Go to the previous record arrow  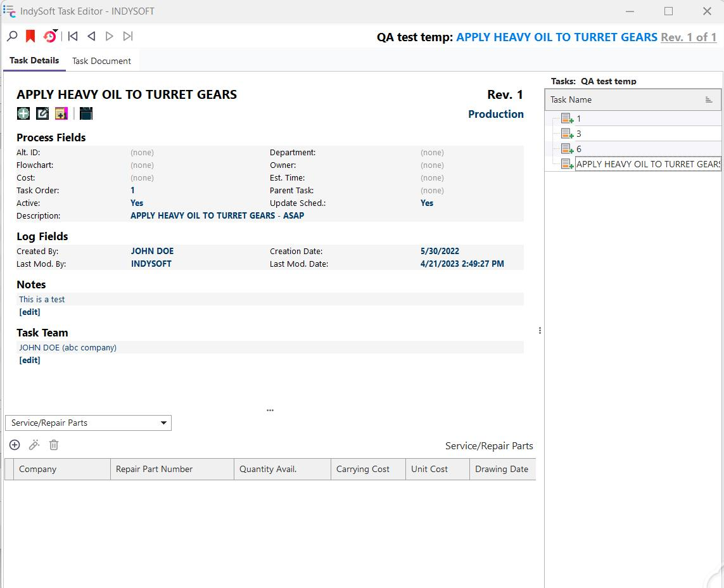pyautogui.click(x=91, y=37)
